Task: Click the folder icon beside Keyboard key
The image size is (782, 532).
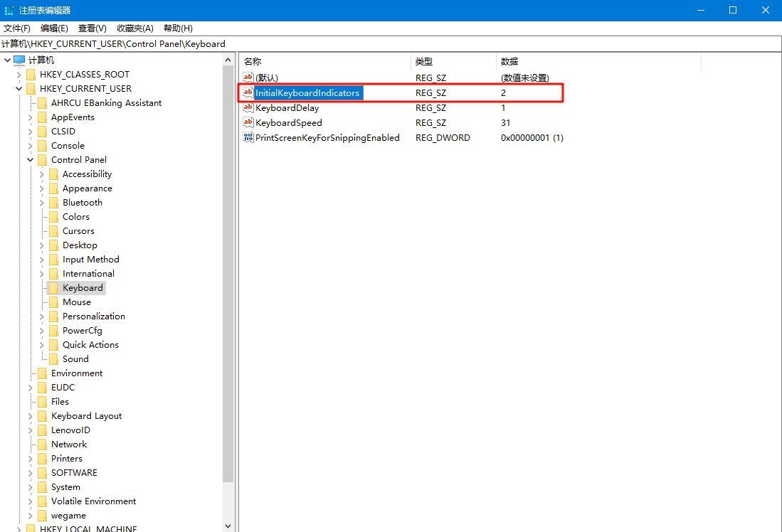Action: coord(54,287)
